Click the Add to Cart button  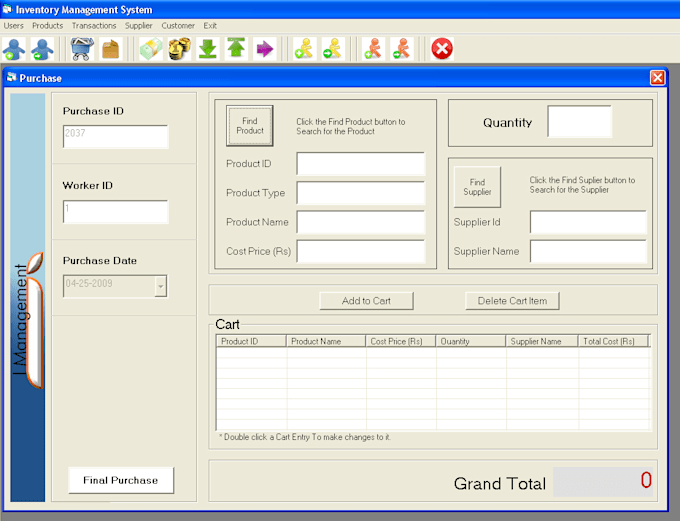(366, 301)
